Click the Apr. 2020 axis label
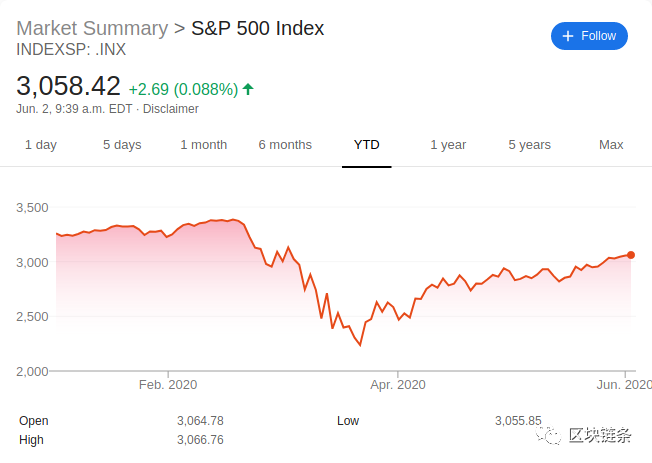The image size is (652, 463). coord(398,384)
